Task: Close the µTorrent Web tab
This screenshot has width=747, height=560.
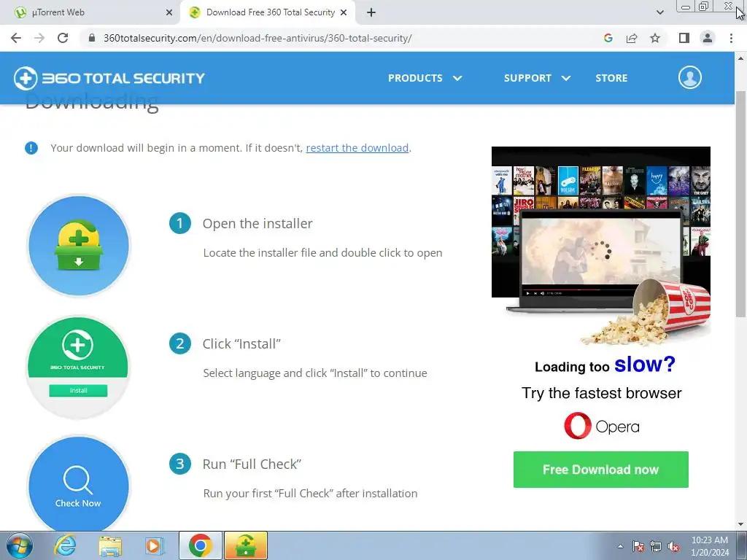Action: pyautogui.click(x=169, y=13)
